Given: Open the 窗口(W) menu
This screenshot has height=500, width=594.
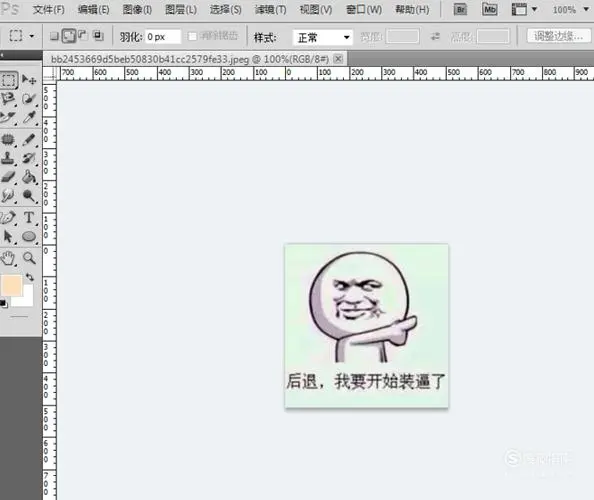Looking at the screenshot, I should click(364, 9).
